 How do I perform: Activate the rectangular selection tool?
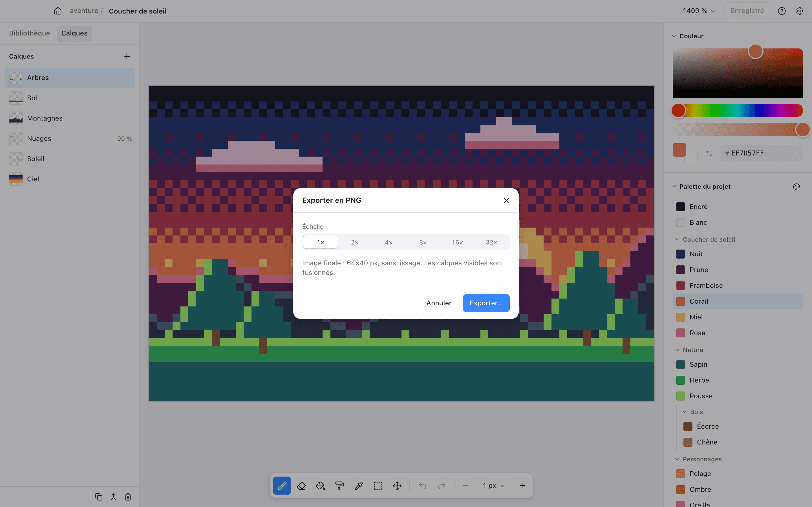[378, 486]
